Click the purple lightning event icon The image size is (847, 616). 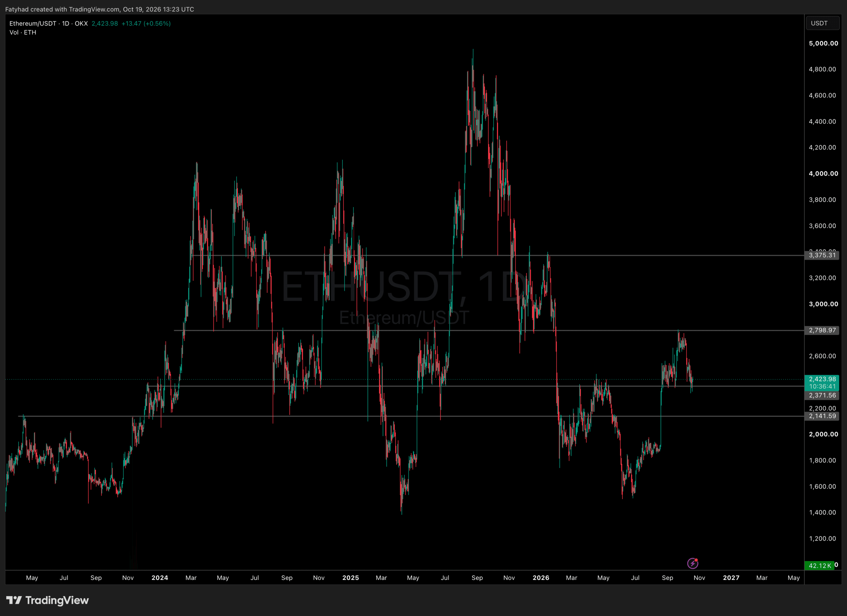point(693,563)
